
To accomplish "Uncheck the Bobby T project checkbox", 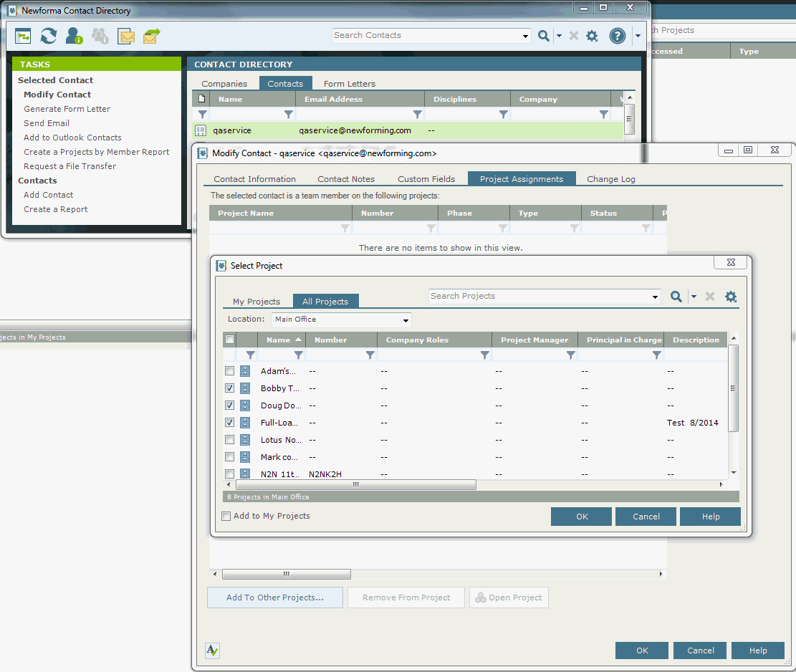I will pos(229,388).
